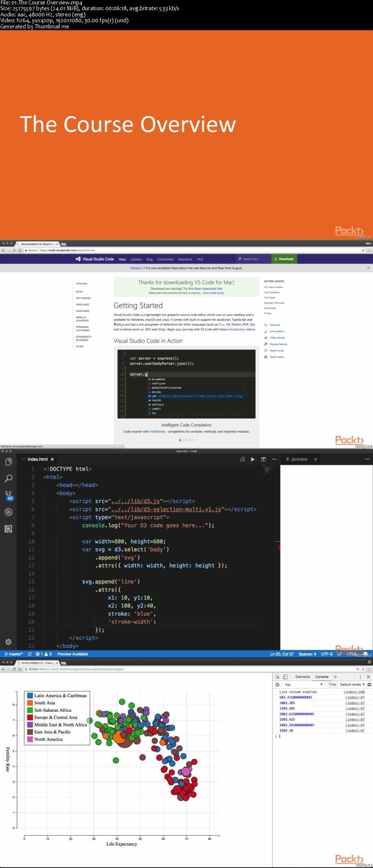Toggle the DevTools device toolbar icon
This screenshot has width=373, height=868.
click(x=285, y=677)
